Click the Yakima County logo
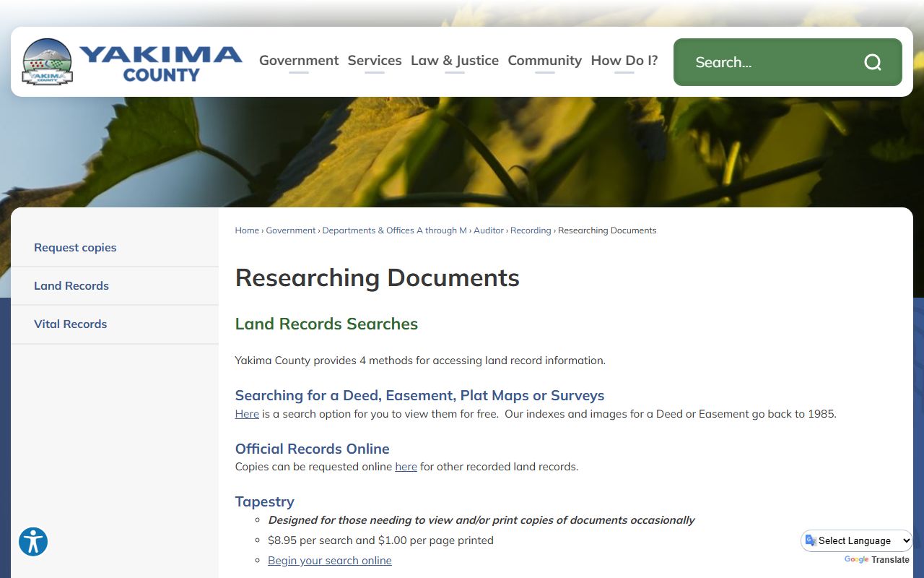This screenshot has width=924, height=578. click(132, 62)
